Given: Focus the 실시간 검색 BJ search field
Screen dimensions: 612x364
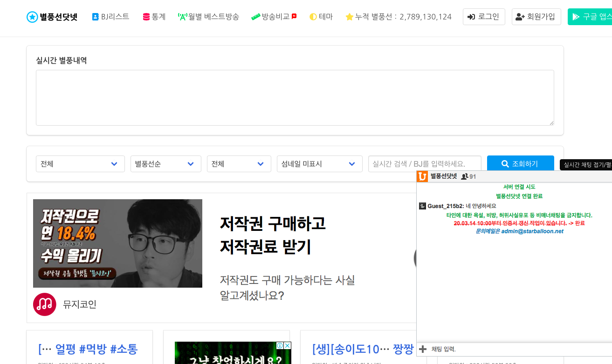Looking at the screenshot, I should pyautogui.click(x=425, y=164).
